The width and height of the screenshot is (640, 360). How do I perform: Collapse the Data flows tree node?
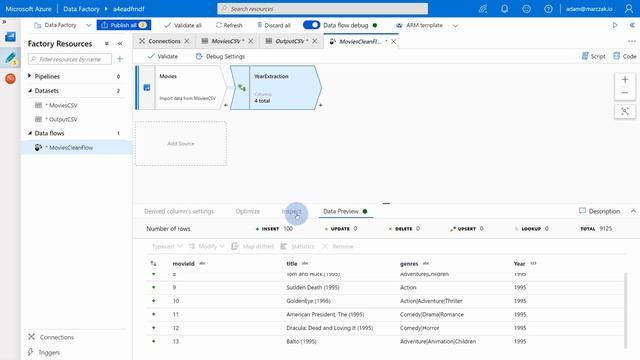click(30, 133)
